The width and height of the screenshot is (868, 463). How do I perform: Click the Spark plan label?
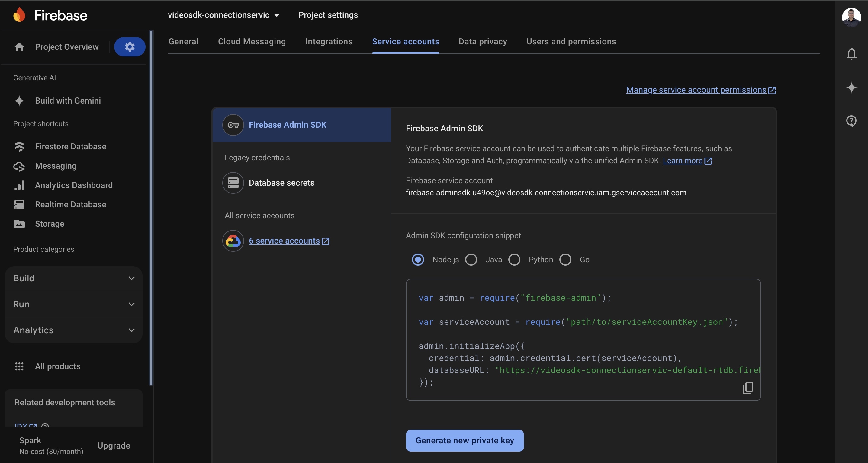30,440
